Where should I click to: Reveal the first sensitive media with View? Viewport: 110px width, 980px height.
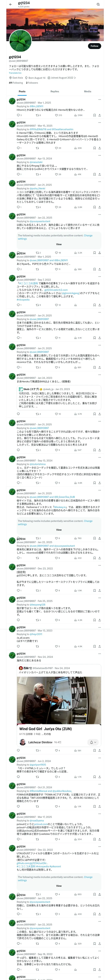click(59, 244)
